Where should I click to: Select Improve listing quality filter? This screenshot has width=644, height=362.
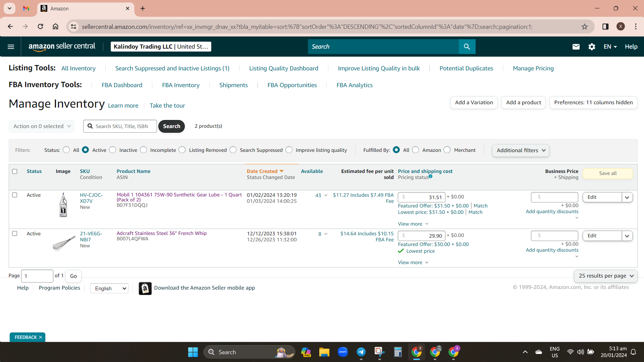click(x=289, y=150)
